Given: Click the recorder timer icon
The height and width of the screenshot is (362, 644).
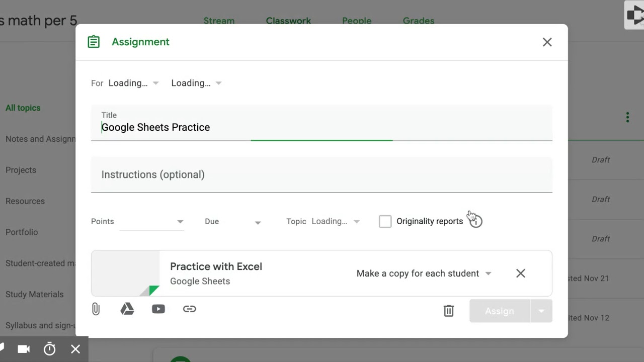Looking at the screenshot, I should tap(49, 349).
